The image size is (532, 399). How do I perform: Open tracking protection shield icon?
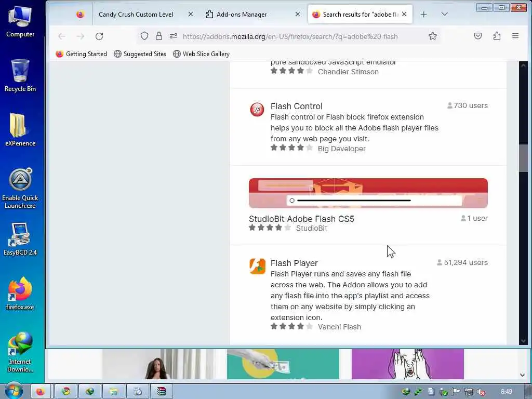pyautogui.click(x=144, y=36)
